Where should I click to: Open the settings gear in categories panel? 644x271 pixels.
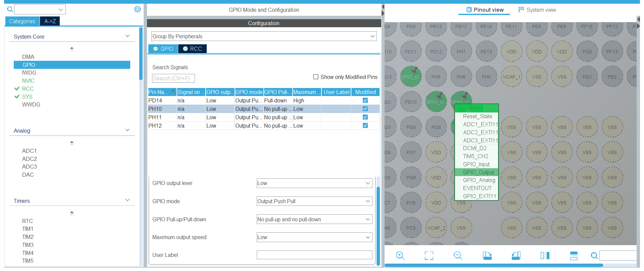click(137, 9)
